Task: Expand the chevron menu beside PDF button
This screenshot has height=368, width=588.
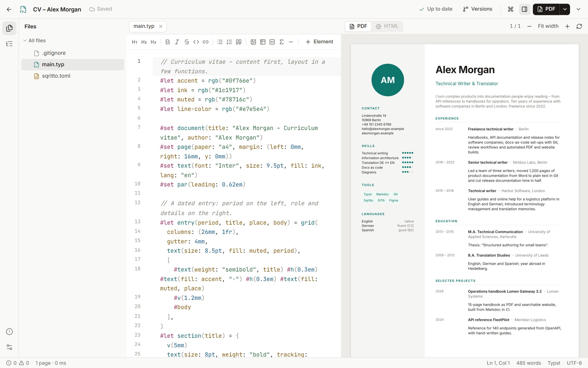Action: coord(578,9)
